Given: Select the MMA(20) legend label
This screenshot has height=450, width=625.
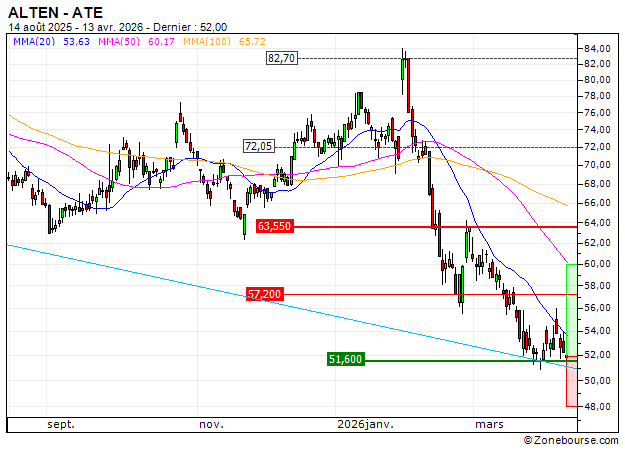Looking at the screenshot, I should [33, 41].
